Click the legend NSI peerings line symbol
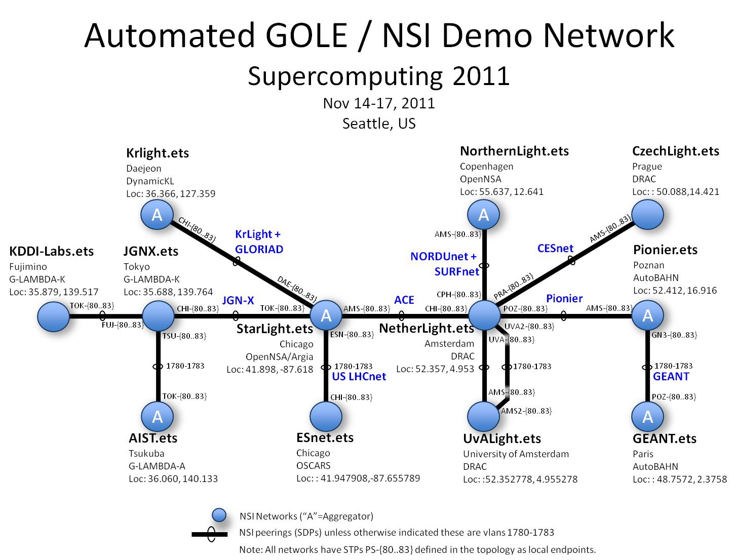This screenshot has height=560, width=736. [211, 534]
